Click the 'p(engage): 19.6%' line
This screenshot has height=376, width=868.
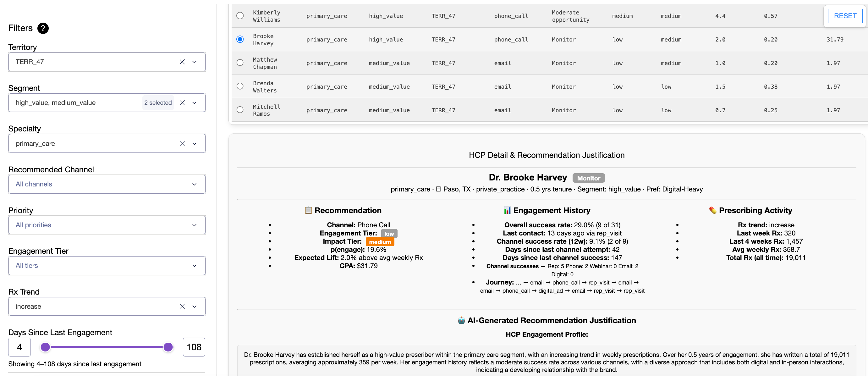358,250
